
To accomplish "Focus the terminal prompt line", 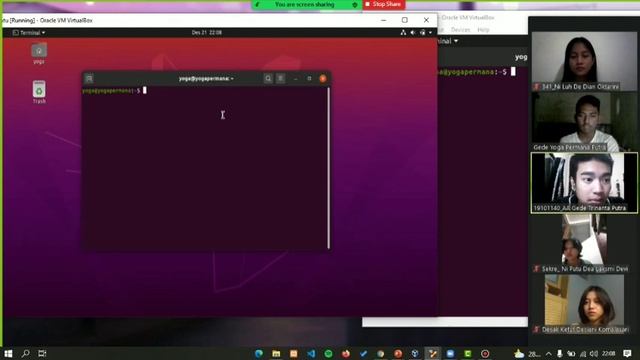I will (x=114, y=91).
